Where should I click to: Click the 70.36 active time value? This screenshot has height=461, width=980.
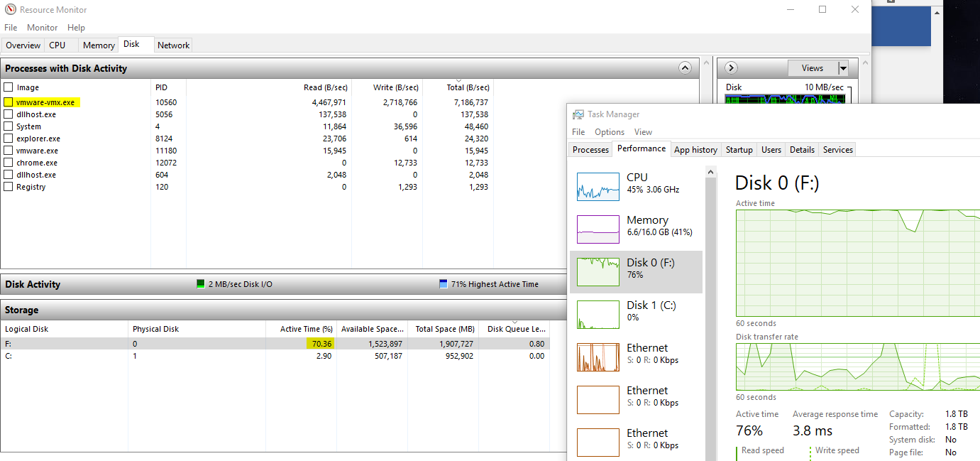click(321, 344)
